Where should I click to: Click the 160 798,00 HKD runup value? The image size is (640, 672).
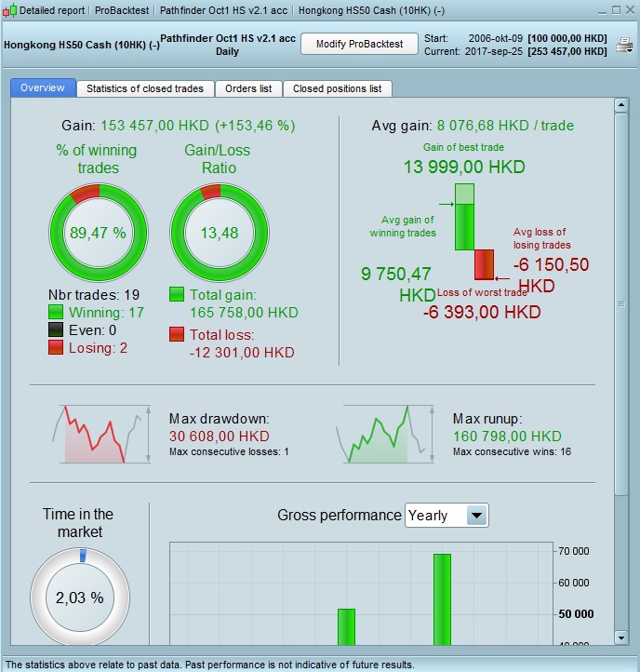coord(507,437)
